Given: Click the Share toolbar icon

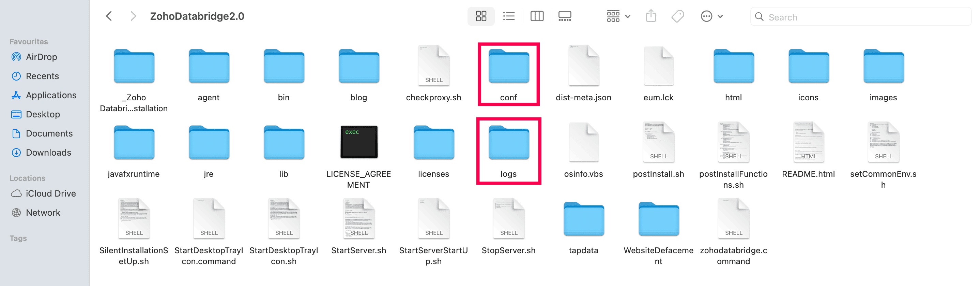Looking at the screenshot, I should pos(651,16).
